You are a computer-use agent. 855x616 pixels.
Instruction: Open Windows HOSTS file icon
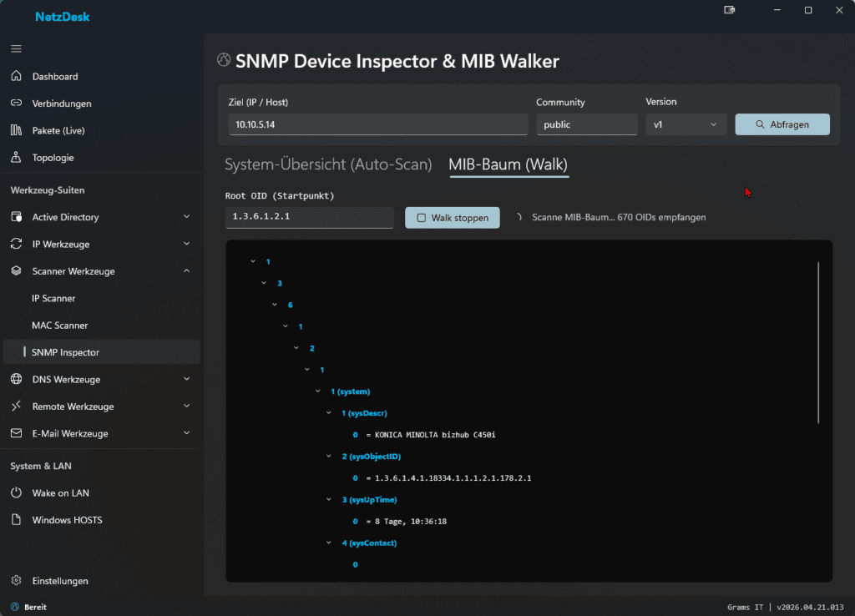(16, 520)
